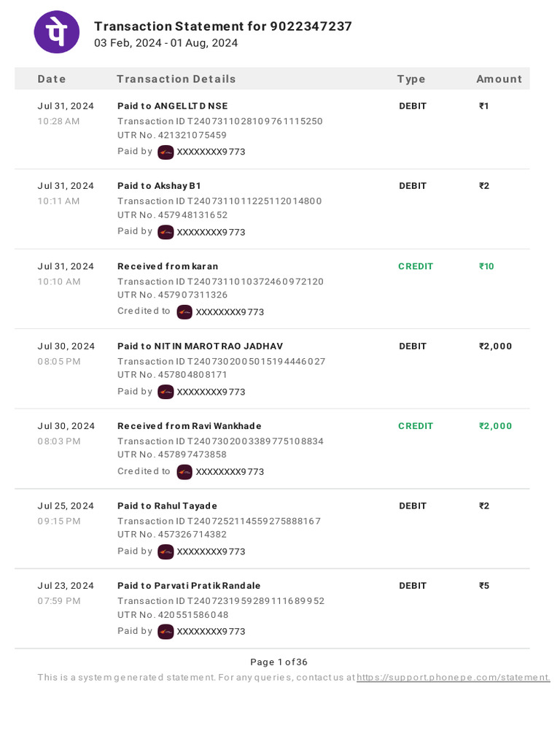This screenshot has width=560, height=747.
Task: Click the Page 1 of 36 indicator
Action: [x=279, y=662]
